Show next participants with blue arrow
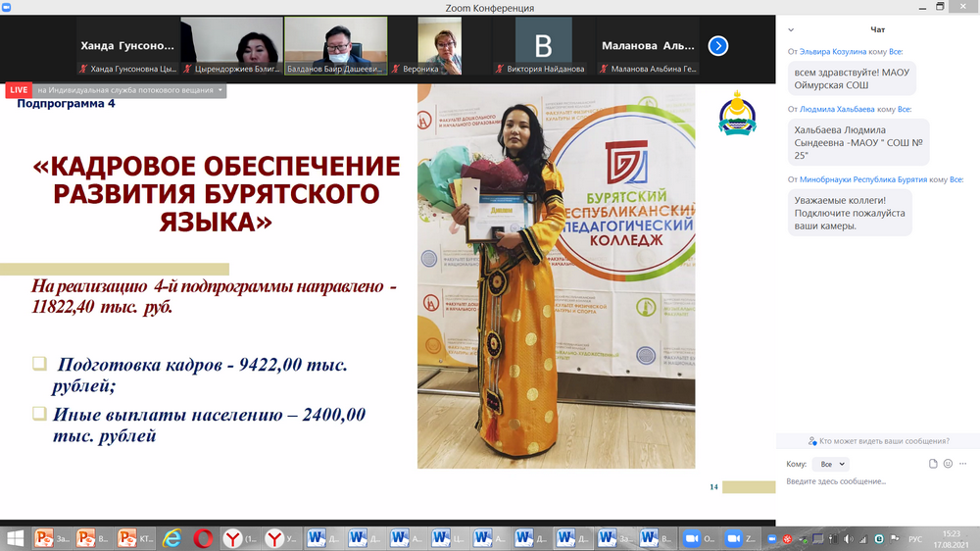The width and height of the screenshot is (980, 551). 718,45
